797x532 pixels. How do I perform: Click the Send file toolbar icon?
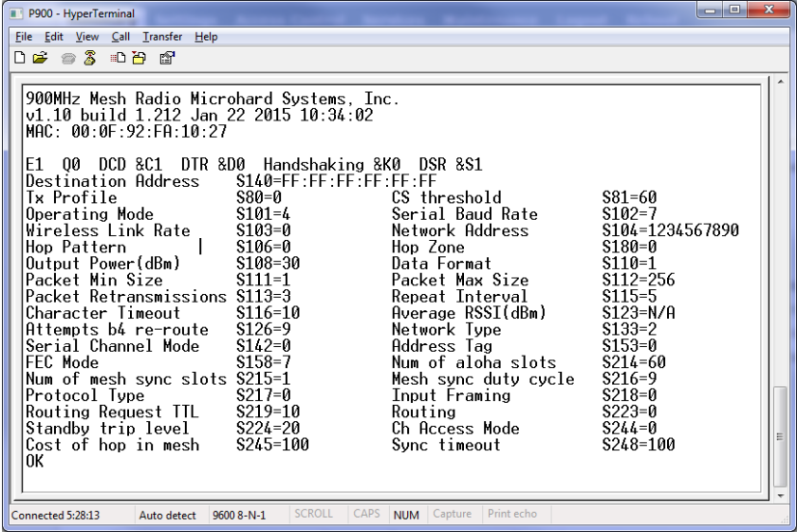coord(118,58)
